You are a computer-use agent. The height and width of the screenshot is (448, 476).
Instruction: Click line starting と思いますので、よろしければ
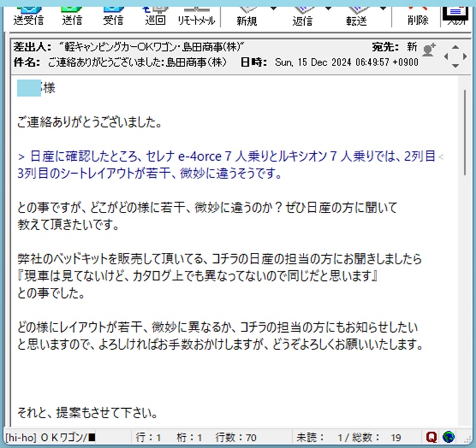(x=220, y=344)
